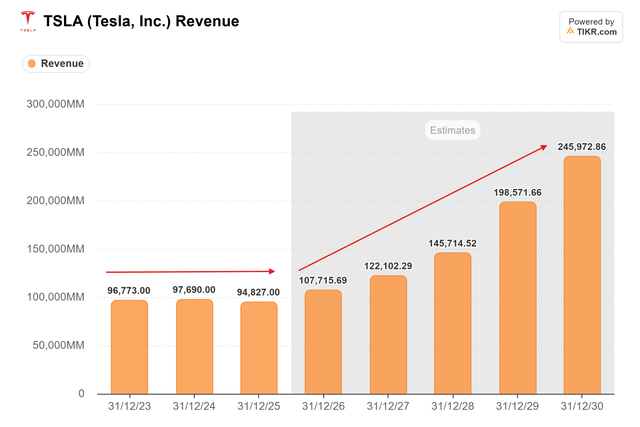Click the 50,000MM axis label

(58, 345)
